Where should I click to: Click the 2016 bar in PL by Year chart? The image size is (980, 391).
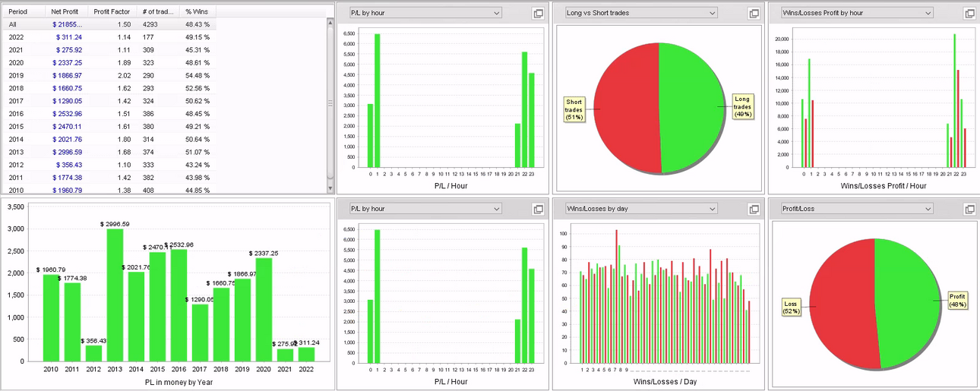[179, 305]
